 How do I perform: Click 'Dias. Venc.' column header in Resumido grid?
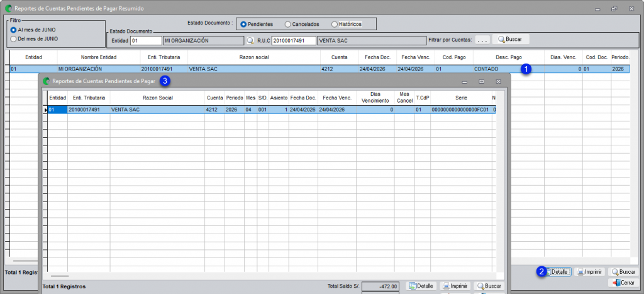click(x=563, y=57)
